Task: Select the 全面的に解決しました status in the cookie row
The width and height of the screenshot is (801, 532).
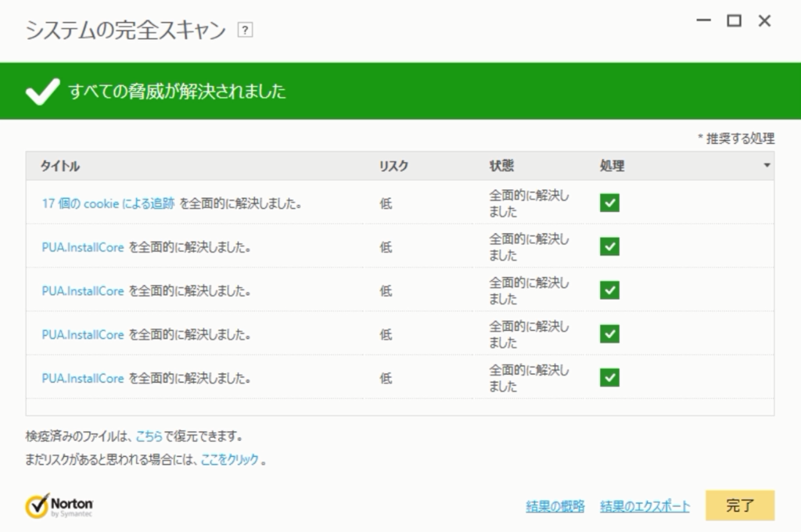Action: click(530, 203)
